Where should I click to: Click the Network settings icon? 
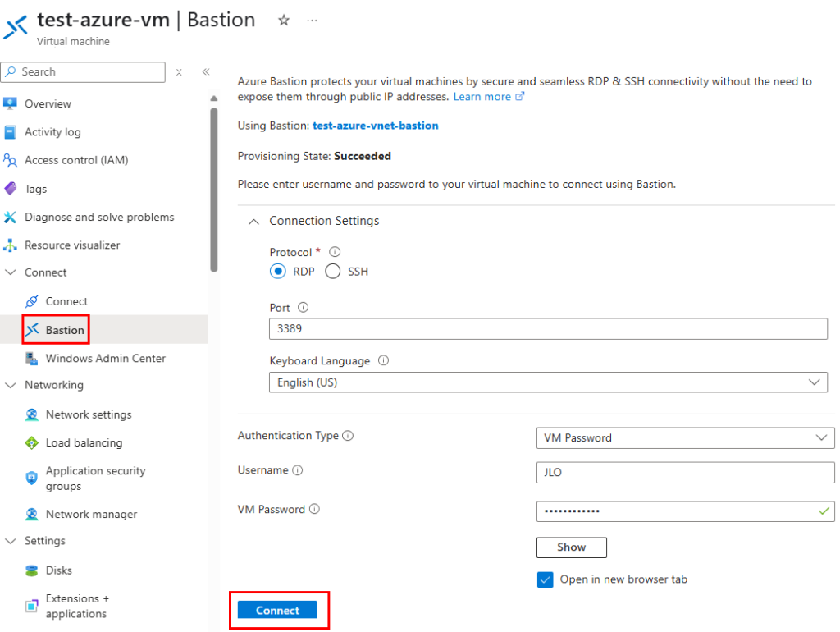pos(32,414)
